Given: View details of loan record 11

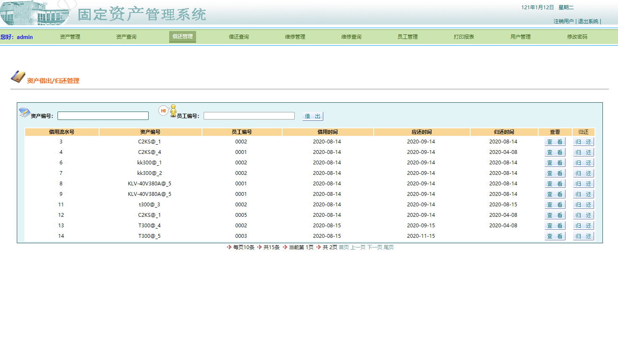Looking at the screenshot, I should coord(555,205).
